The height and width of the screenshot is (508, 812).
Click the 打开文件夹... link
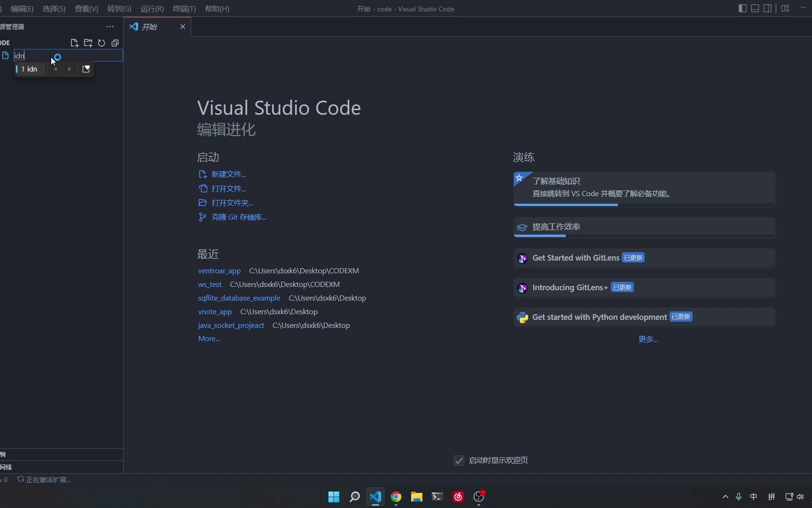click(x=232, y=203)
